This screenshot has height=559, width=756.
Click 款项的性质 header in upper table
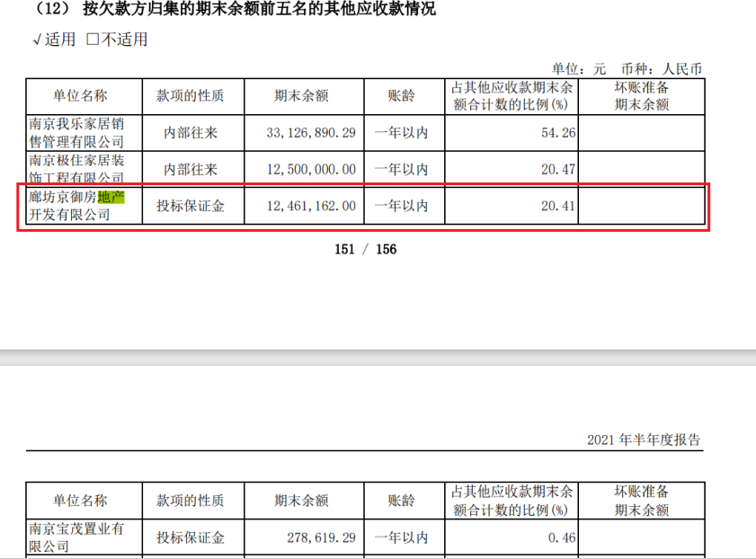pos(190,96)
